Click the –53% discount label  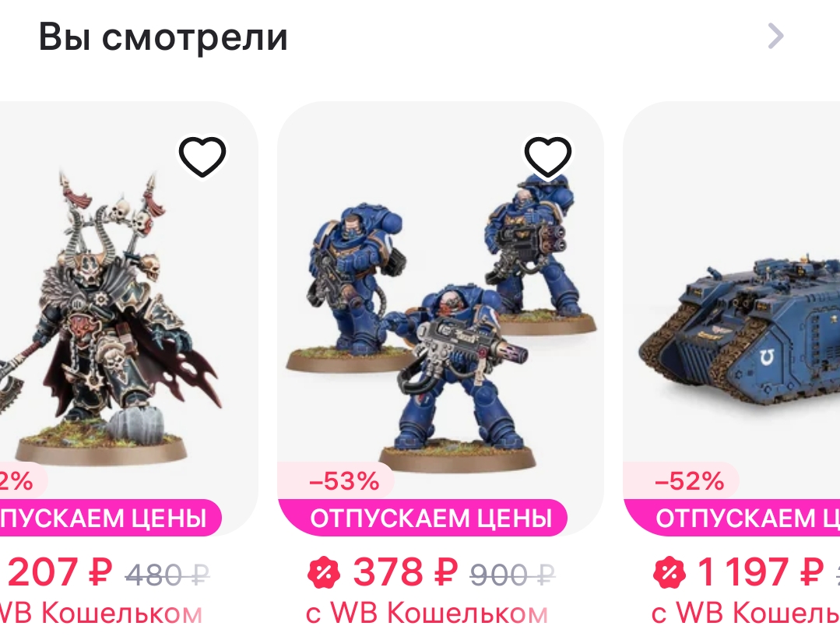pyautogui.click(x=344, y=481)
